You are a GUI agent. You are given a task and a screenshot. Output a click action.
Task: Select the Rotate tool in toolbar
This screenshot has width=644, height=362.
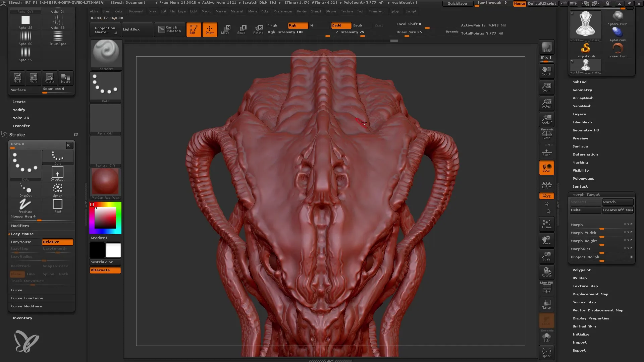coord(258,29)
